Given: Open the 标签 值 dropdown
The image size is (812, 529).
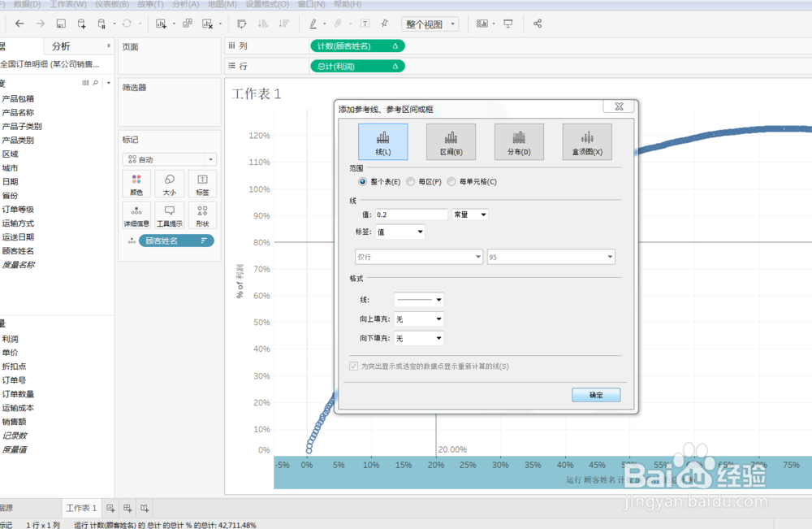Looking at the screenshot, I should point(400,232).
